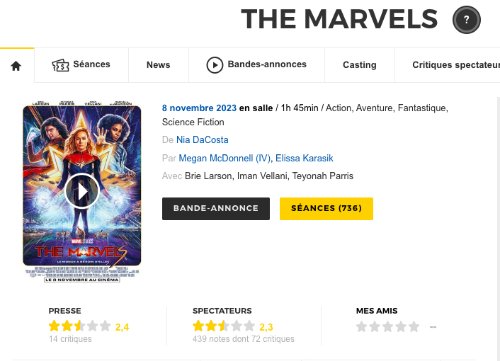Open the Elissa Karasik writer link

click(x=304, y=158)
